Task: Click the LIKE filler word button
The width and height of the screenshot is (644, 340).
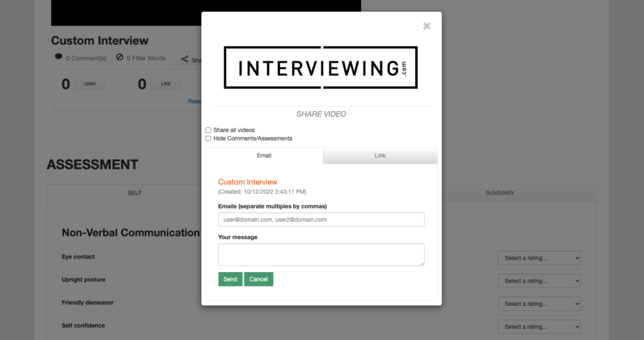Action: (166, 84)
